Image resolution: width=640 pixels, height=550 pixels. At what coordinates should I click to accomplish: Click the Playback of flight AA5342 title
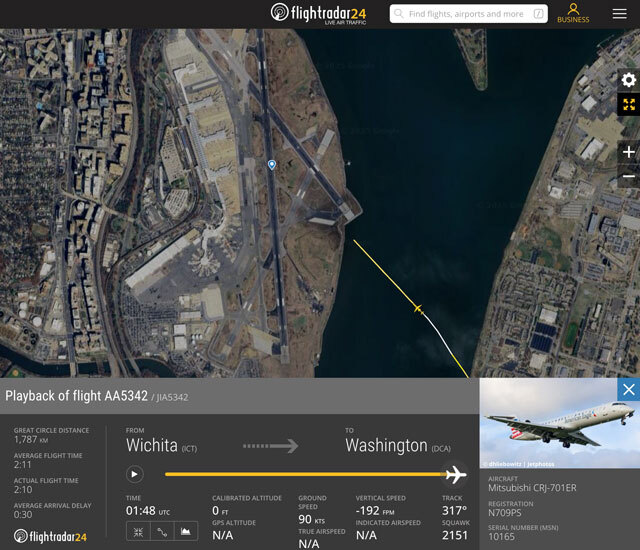[76, 396]
